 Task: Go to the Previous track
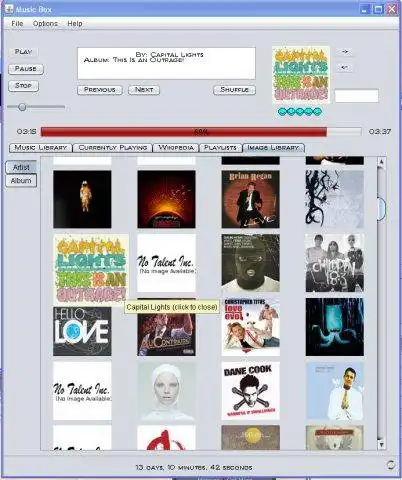[100, 90]
